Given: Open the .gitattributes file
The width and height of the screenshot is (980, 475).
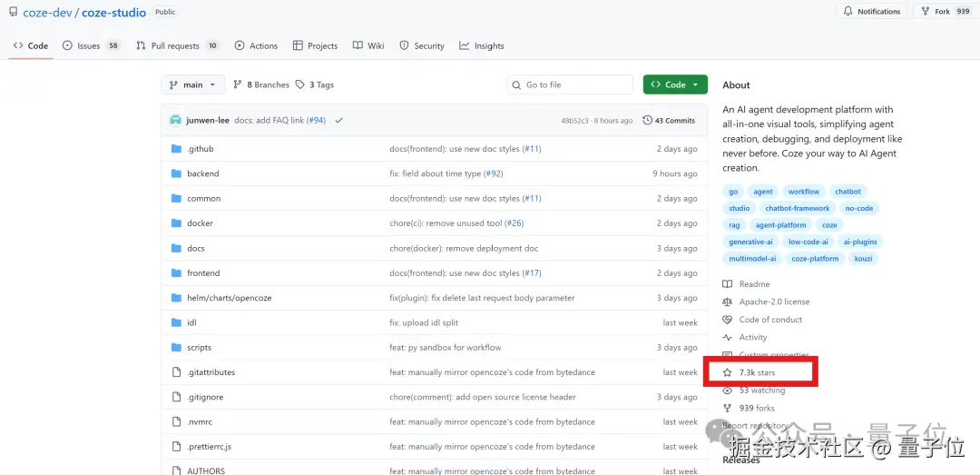Looking at the screenshot, I should [211, 372].
